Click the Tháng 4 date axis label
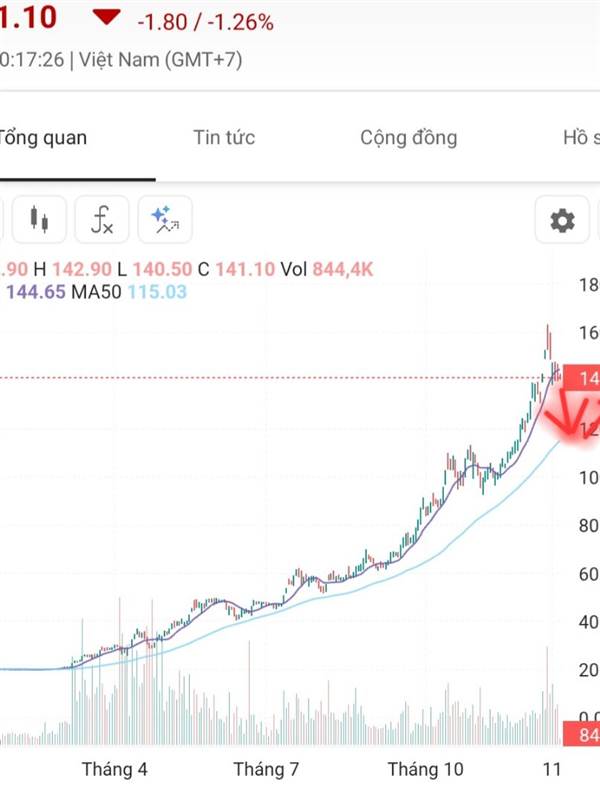This screenshot has height=800, width=600. [x=114, y=769]
